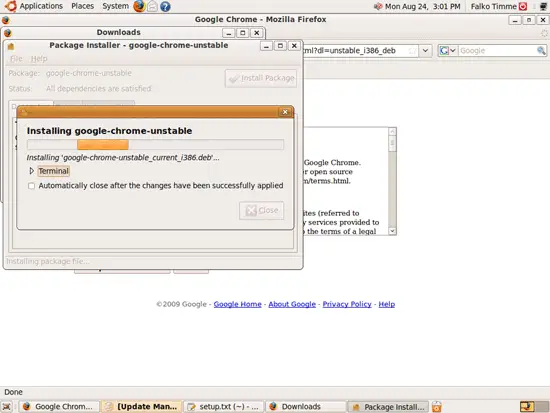Open the search engine selector dropdown
The height and width of the screenshot is (413, 550).
click(x=448, y=51)
